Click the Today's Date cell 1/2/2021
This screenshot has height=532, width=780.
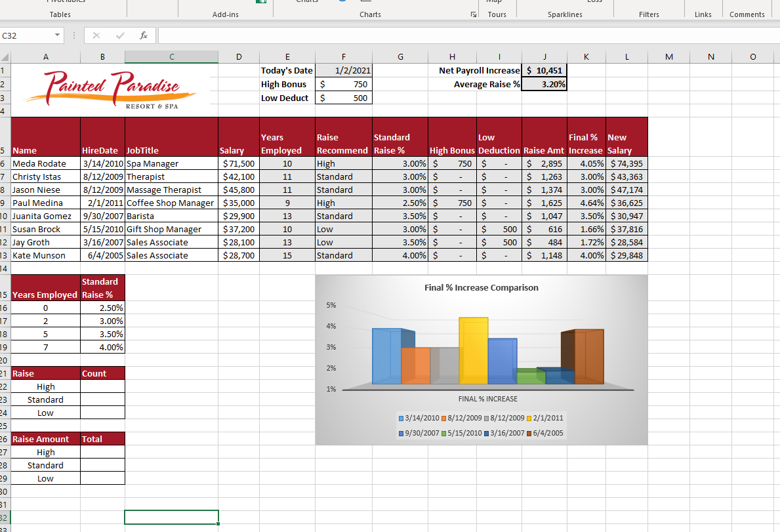[343, 71]
